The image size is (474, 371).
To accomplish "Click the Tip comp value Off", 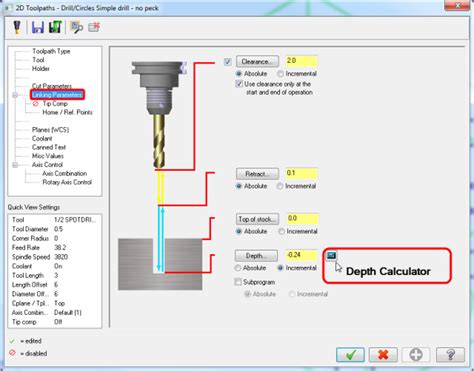I will [x=58, y=322].
